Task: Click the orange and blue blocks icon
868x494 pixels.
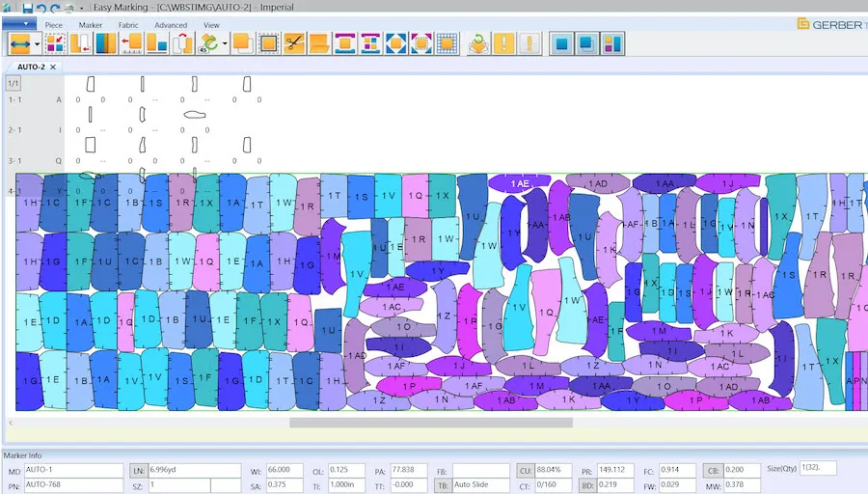Action: point(157,43)
